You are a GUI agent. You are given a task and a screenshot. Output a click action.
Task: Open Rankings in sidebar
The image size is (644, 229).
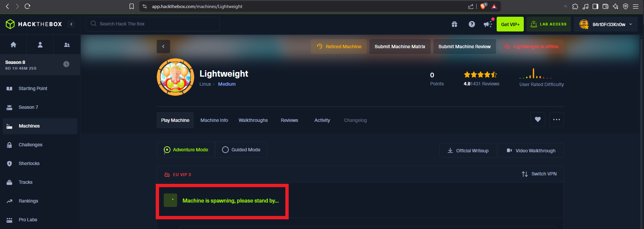click(40, 201)
